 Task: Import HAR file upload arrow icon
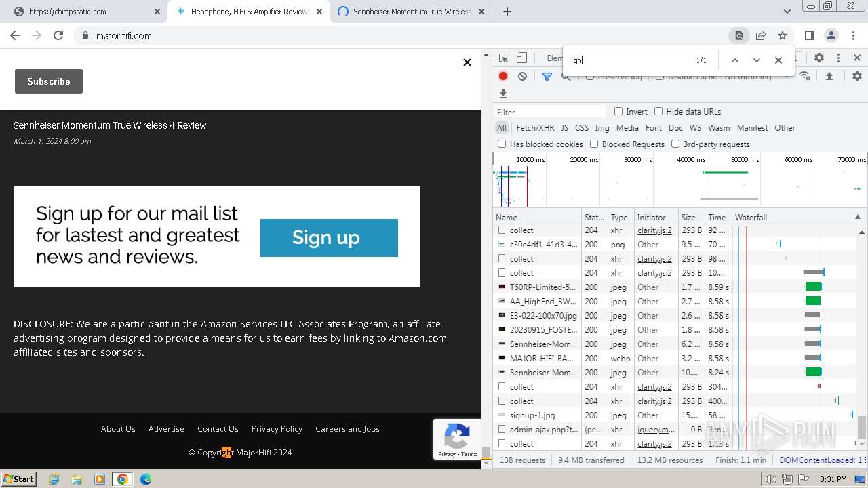pos(829,76)
